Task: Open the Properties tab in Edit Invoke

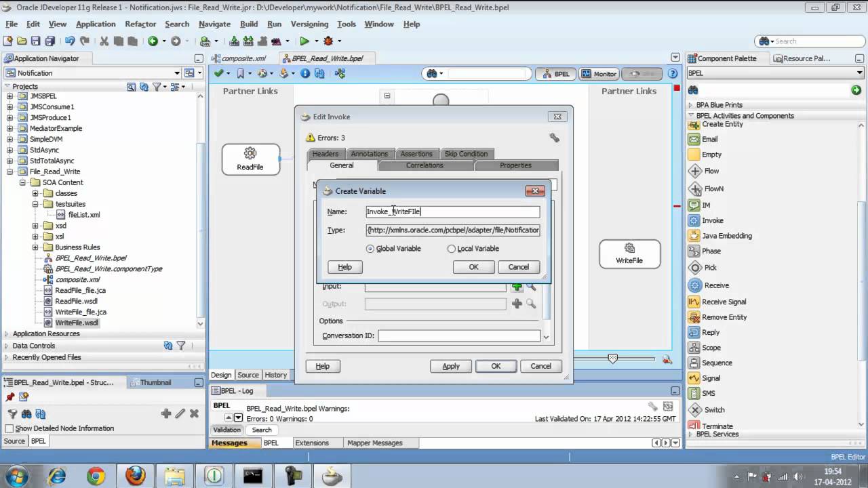Action: (x=515, y=165)
